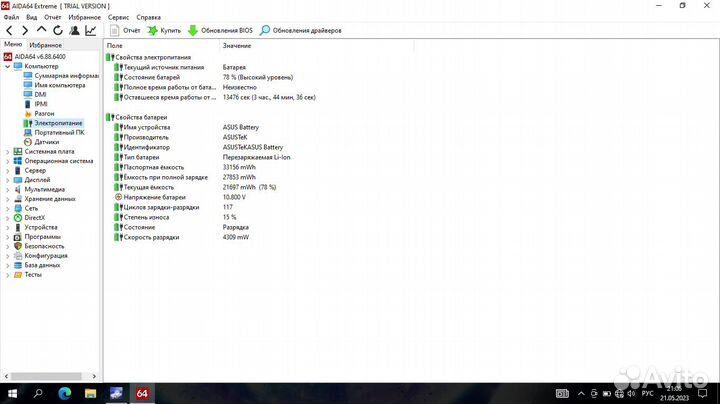
Task: Select the Датчики tree item
Action: [x=46, y=142]
